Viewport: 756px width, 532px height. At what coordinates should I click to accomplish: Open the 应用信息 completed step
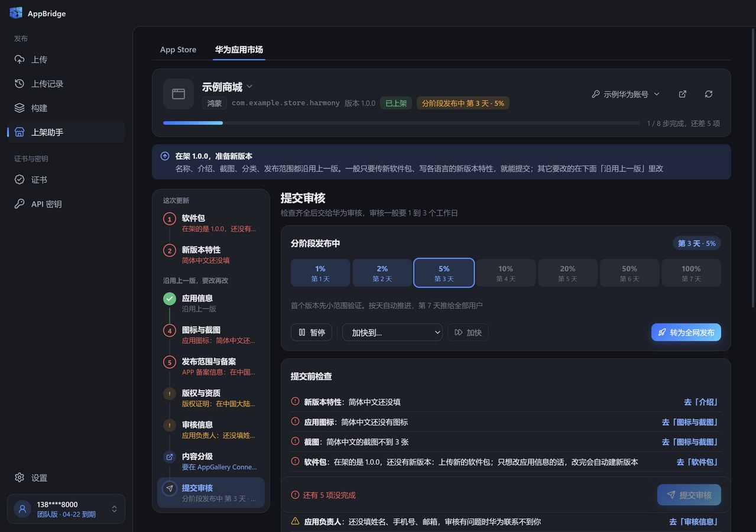[211, 303]
